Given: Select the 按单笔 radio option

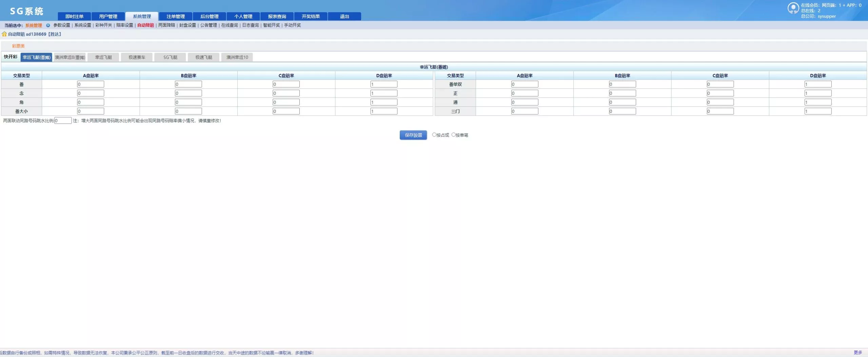Looking at the screenshot, I should [453, 135].
